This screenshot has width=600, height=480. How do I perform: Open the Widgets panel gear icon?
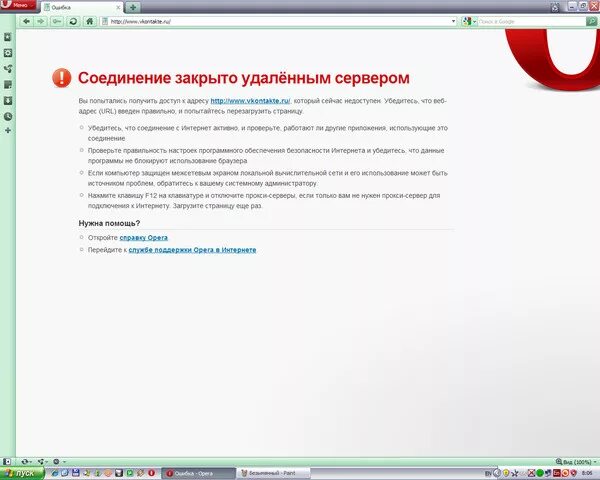pyautogui.click(x=8, y=53)
